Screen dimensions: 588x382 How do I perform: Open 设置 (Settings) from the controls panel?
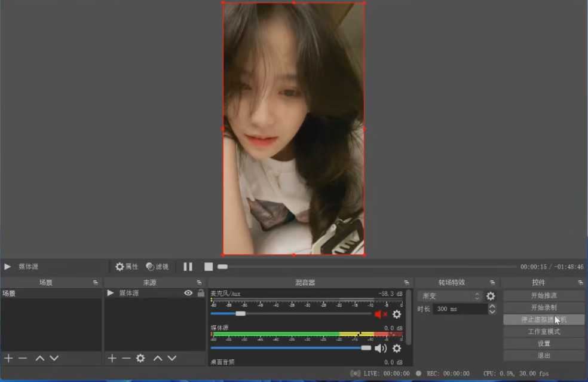[543, 344]
